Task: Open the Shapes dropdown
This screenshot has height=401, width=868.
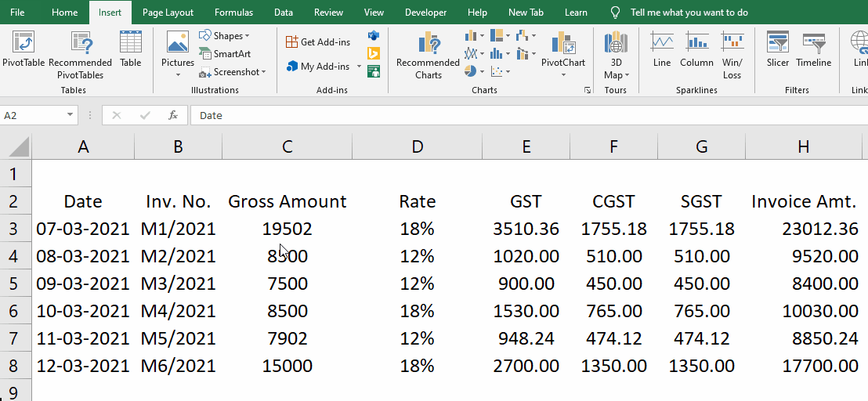Action: pyautogui.click(x=225, y=36)
